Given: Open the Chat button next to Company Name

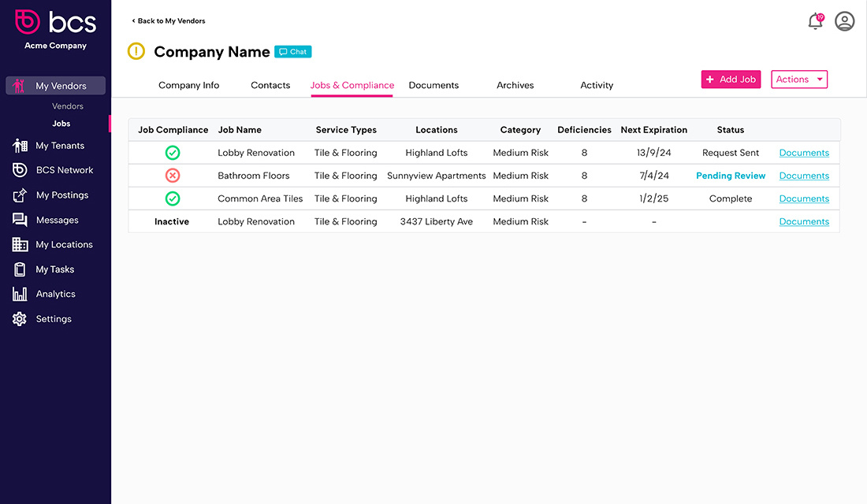Looking at the screenshot, I should (x=293, y=52).
